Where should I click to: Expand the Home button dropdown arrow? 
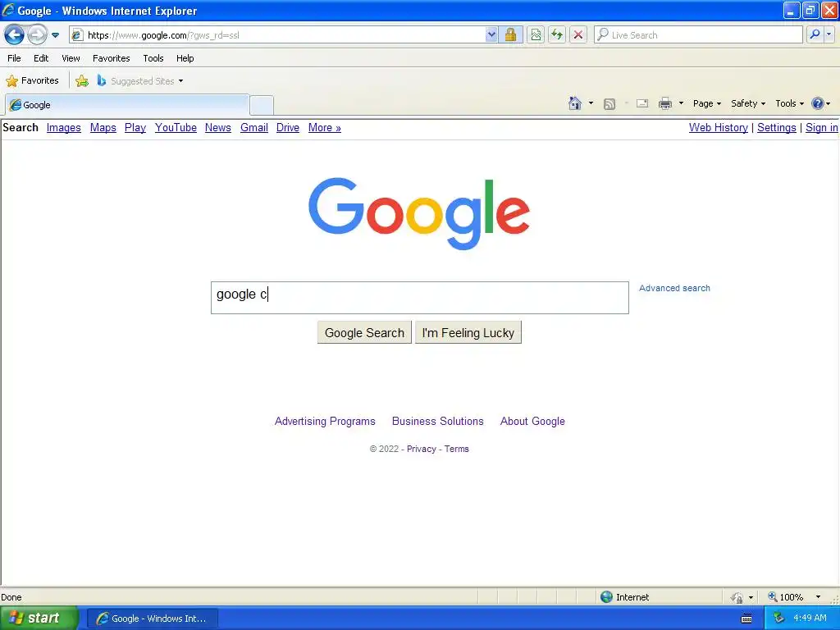tap(591, 103)
